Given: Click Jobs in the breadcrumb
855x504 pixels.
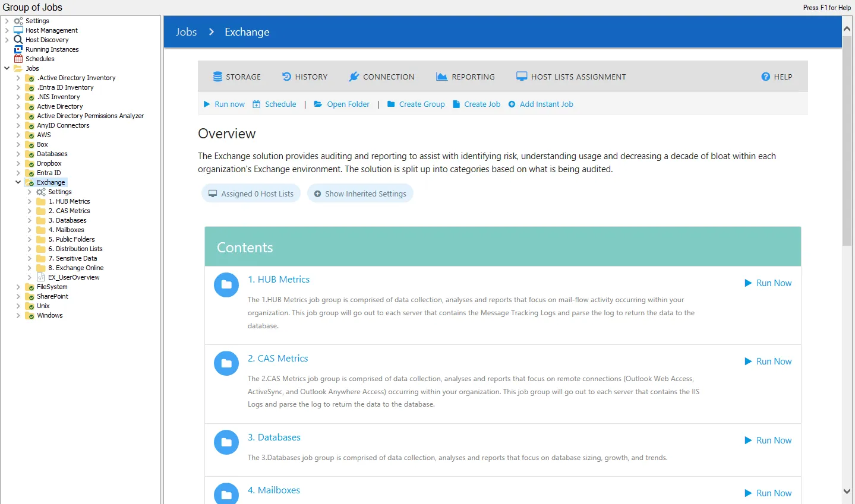Looking at the screenshot, I should click(x=186, y=32).
